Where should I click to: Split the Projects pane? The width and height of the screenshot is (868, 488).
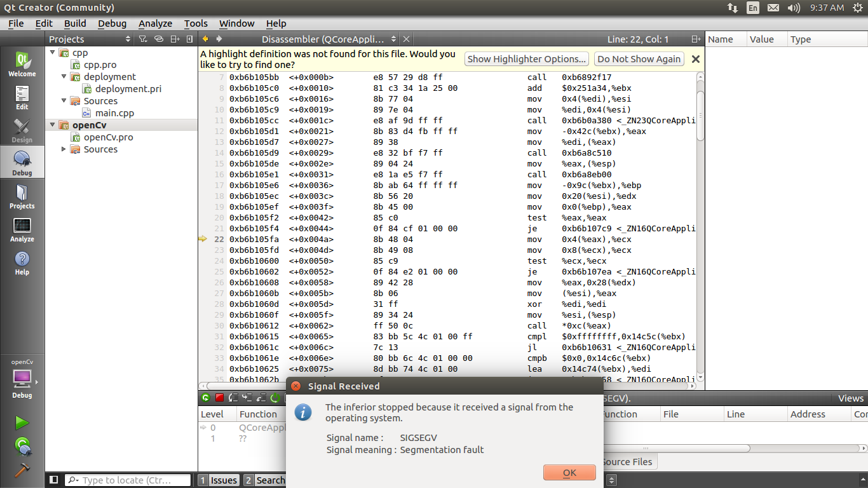[175, 39]
